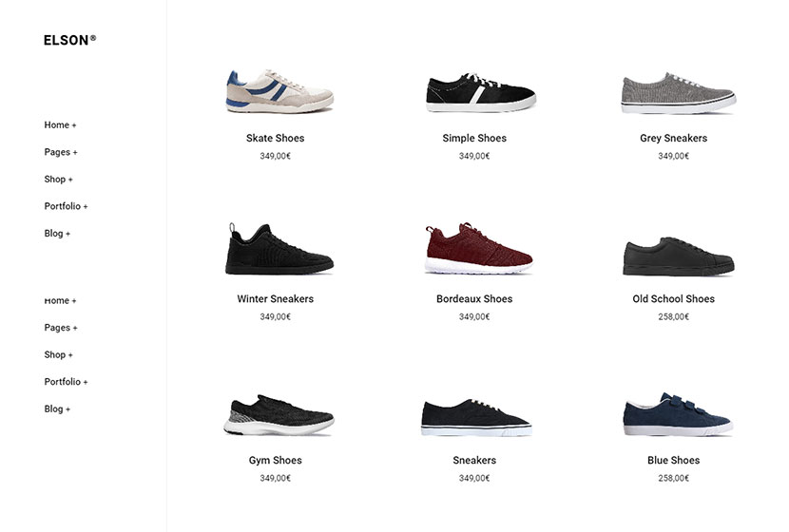Image resolution: width=789 pixels, height=532 pixels.
Task: View the Grey Sneakers product photo
Action: [679, 93]
